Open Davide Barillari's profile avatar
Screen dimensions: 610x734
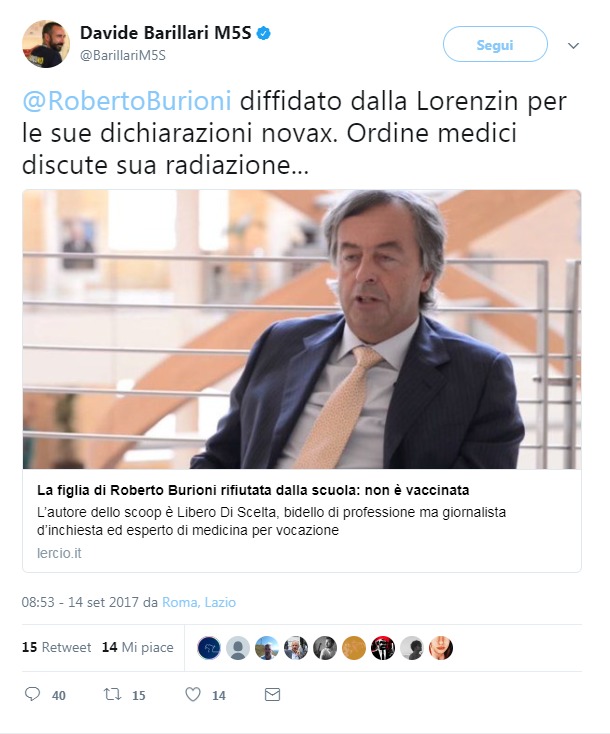click(46, 44)
